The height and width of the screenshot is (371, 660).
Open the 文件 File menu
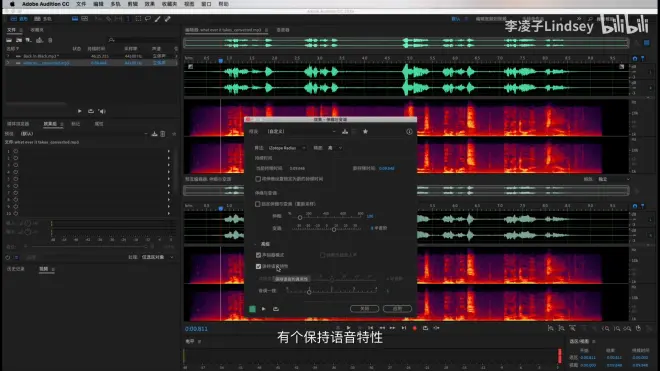pos(81,4)
